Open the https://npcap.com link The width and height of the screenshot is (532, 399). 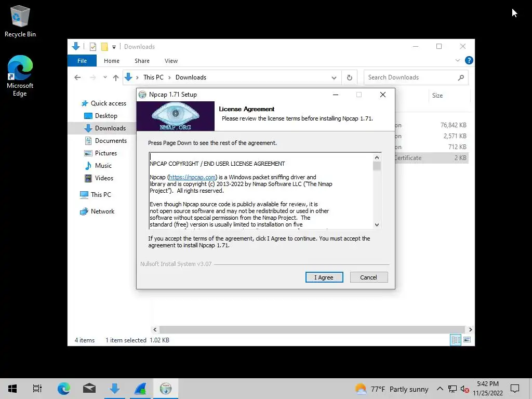click(x=192, y=177)
